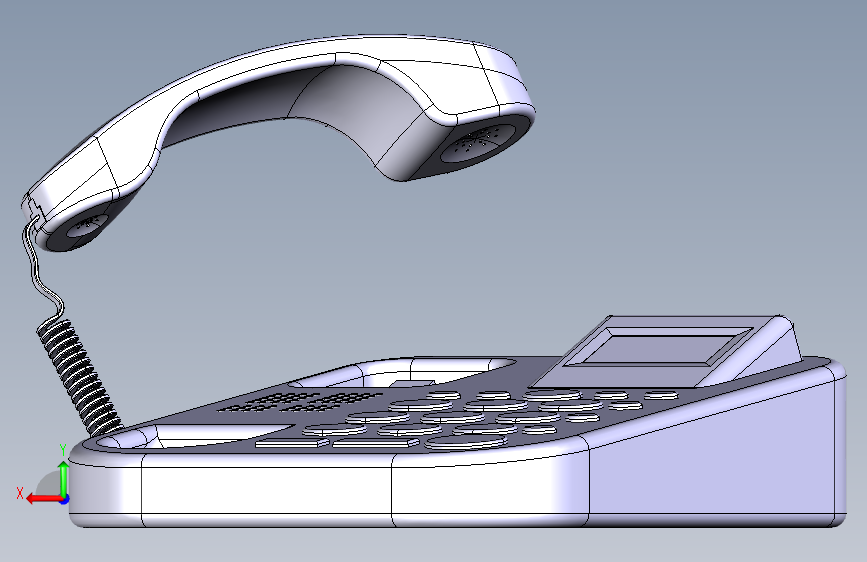Select the handset's perforated earpiece on the right end
This screenshot has height=562, width=867.
click(x=479, y=143)
